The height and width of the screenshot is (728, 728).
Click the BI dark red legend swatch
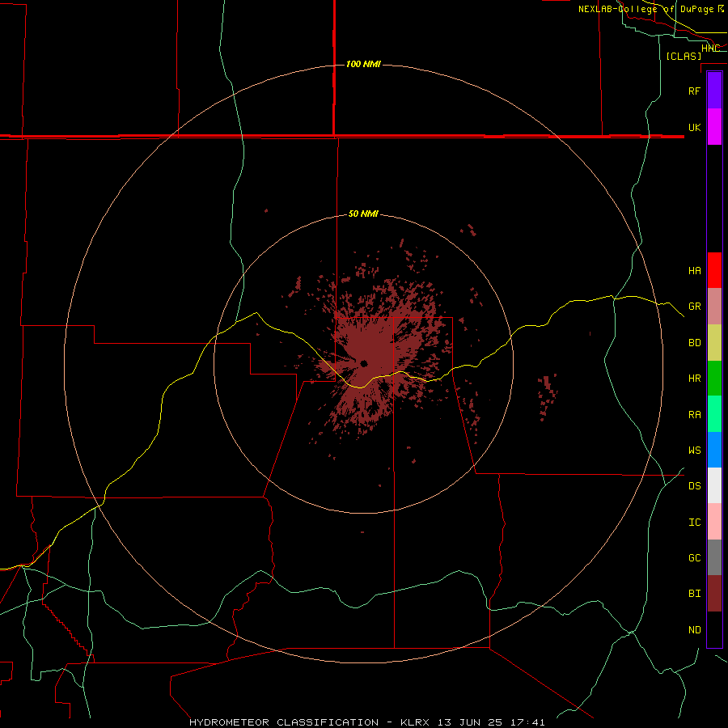[x=714, y=594]
